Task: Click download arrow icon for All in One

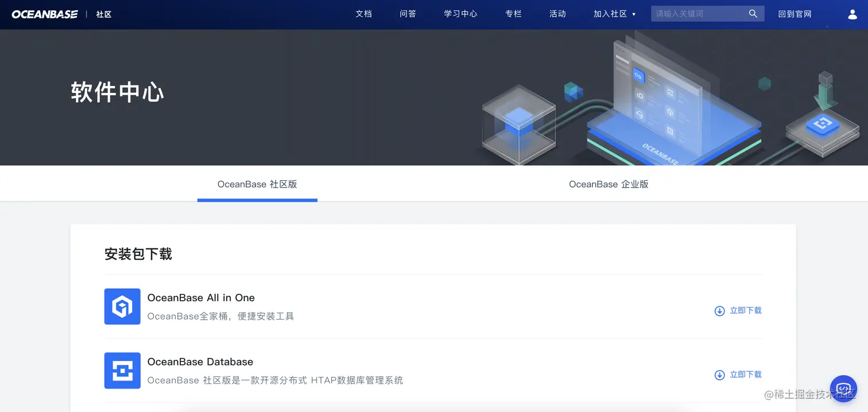Action: [719, 311]
